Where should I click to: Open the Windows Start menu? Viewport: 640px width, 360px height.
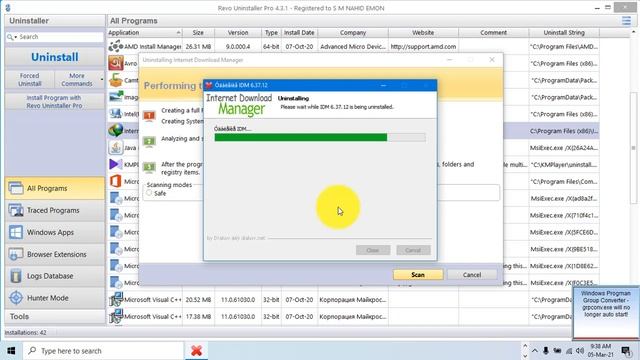tap(11, 351)
